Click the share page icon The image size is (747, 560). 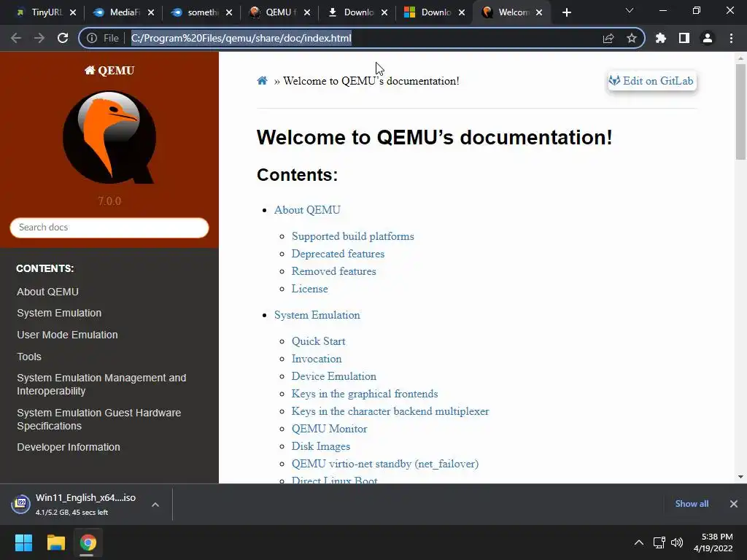[x=608, y=38]
